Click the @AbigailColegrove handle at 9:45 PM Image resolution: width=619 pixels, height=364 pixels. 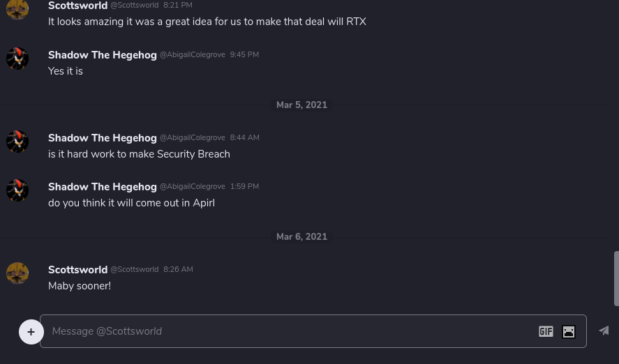193,55
